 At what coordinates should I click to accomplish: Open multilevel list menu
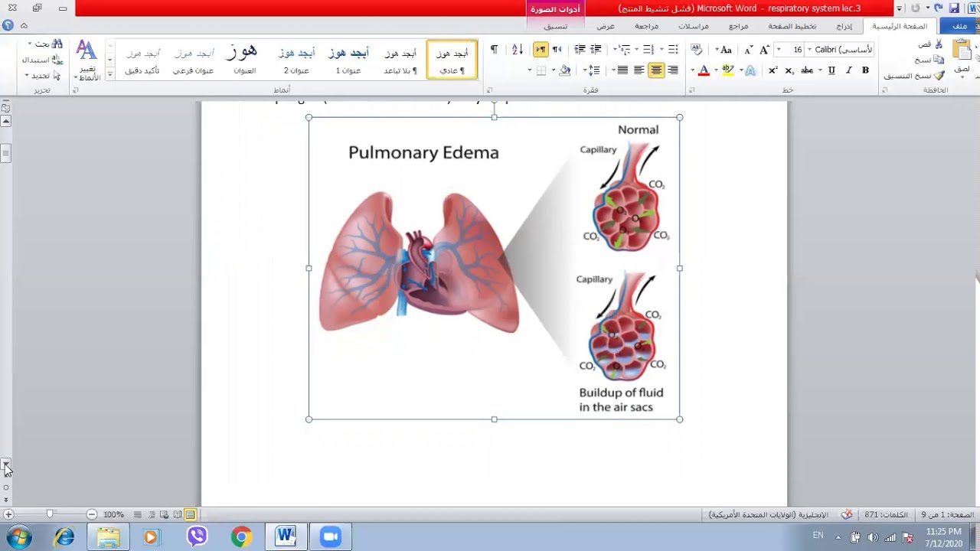pos(624,50)
